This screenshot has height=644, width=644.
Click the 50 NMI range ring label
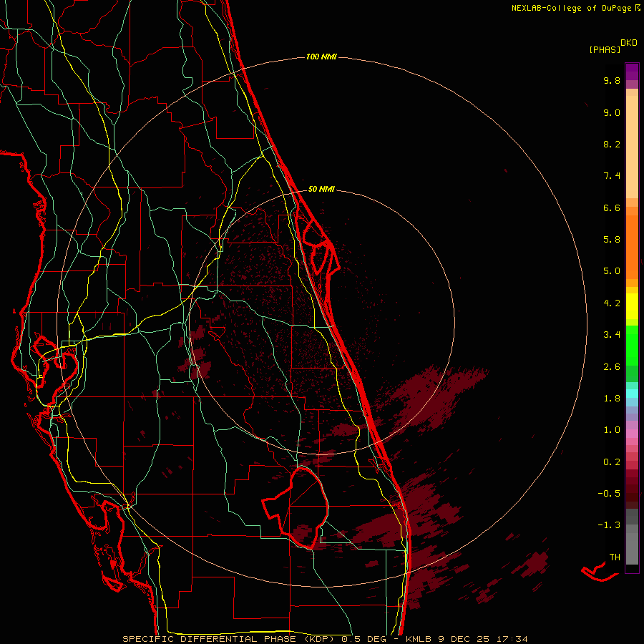pyautogui.click(x=321, y=189)
